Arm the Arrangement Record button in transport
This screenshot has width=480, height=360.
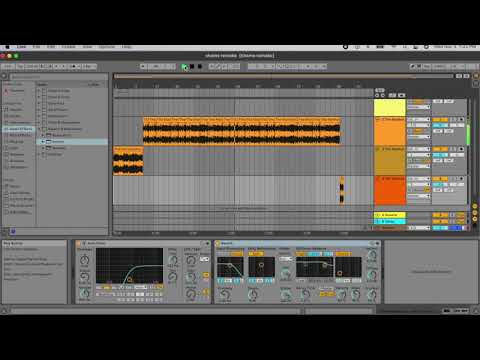[x=200, y=67]
